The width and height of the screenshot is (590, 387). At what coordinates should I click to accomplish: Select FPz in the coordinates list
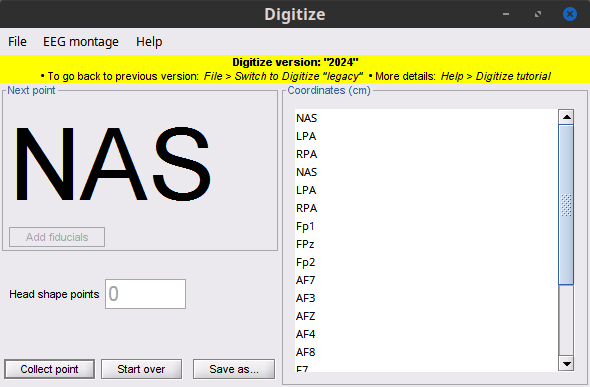click(x=426, y=244)
